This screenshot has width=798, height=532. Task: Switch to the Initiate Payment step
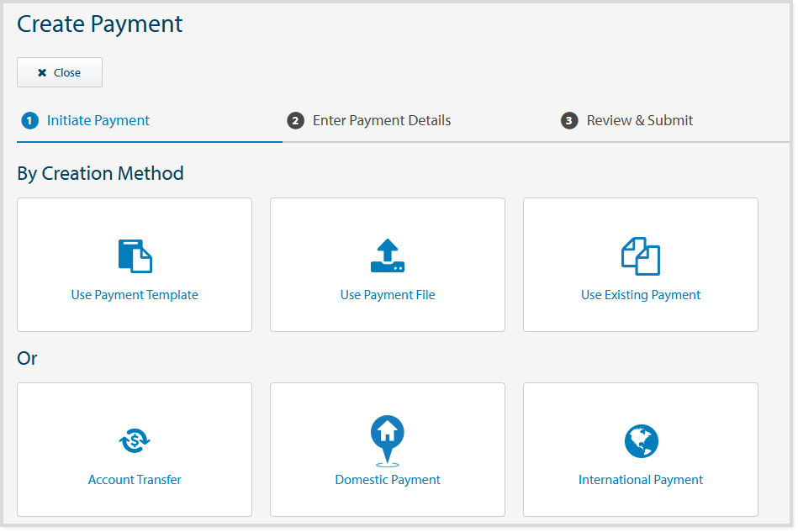[95, 120]
